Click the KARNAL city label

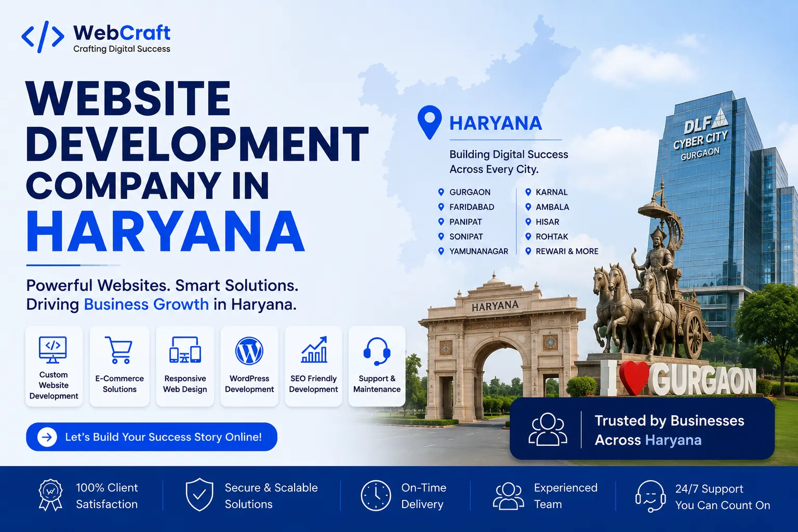coord(551,192)
